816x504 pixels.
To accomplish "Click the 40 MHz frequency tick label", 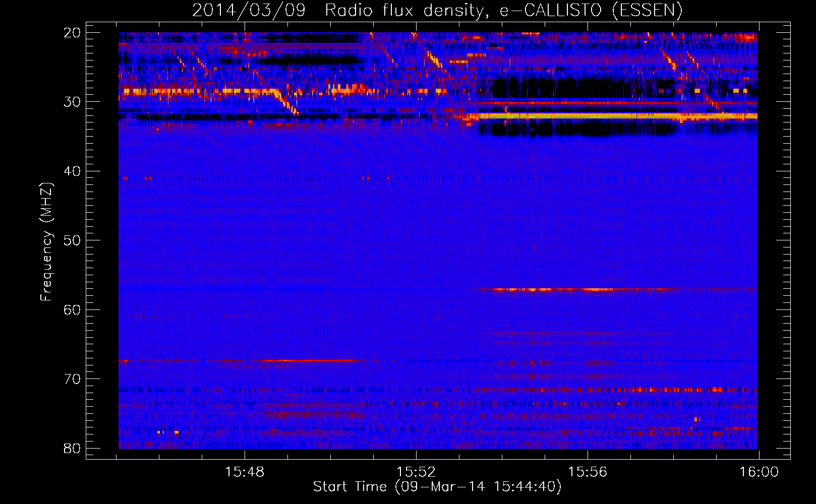I will point(72,171).
